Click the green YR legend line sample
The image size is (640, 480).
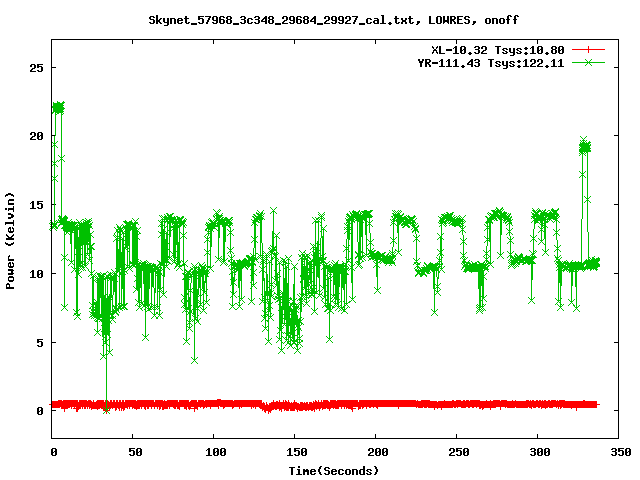coord(588,62)
